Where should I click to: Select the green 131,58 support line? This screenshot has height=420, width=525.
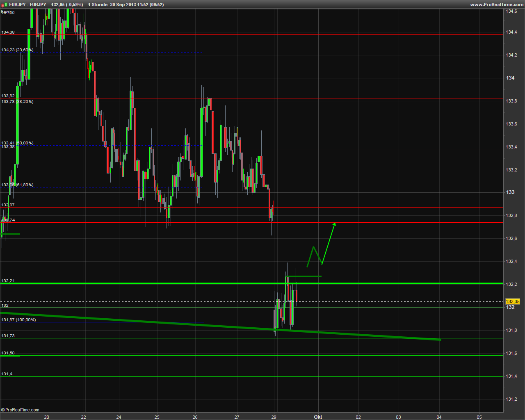[x=246, y=355]
